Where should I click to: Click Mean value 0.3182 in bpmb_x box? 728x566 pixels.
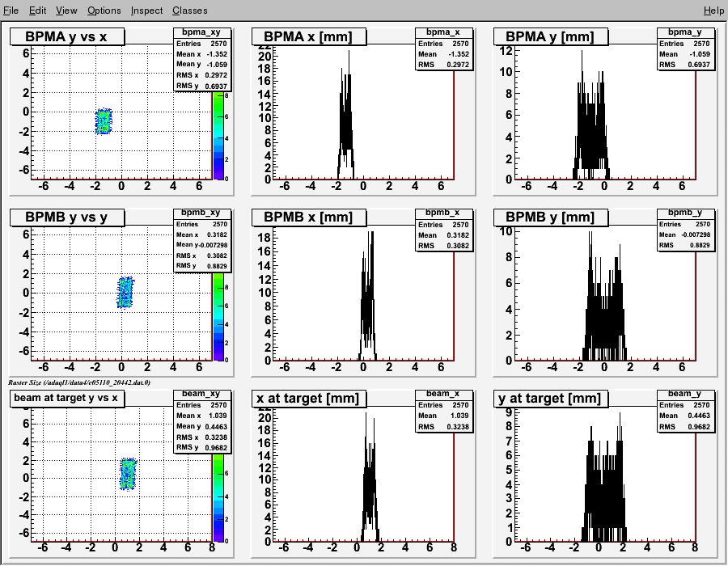458,235
